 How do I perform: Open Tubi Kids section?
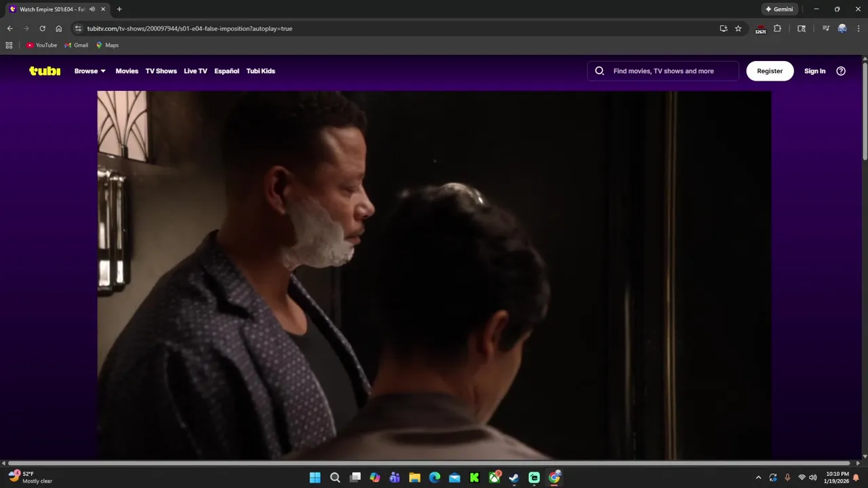click(260, 70)
